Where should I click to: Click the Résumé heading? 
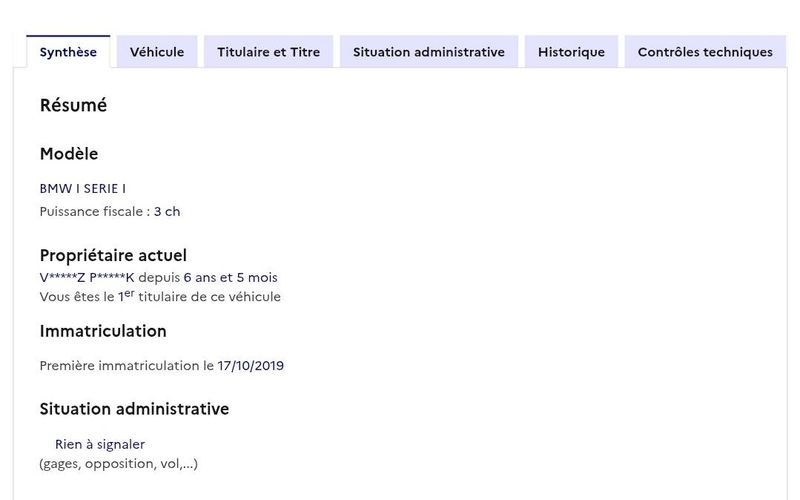point(73,105)
